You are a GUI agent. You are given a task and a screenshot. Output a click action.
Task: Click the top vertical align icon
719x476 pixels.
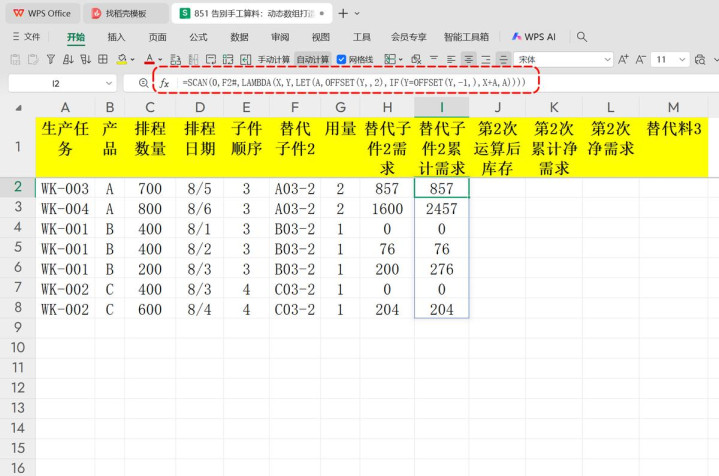[x=434, y=60]
